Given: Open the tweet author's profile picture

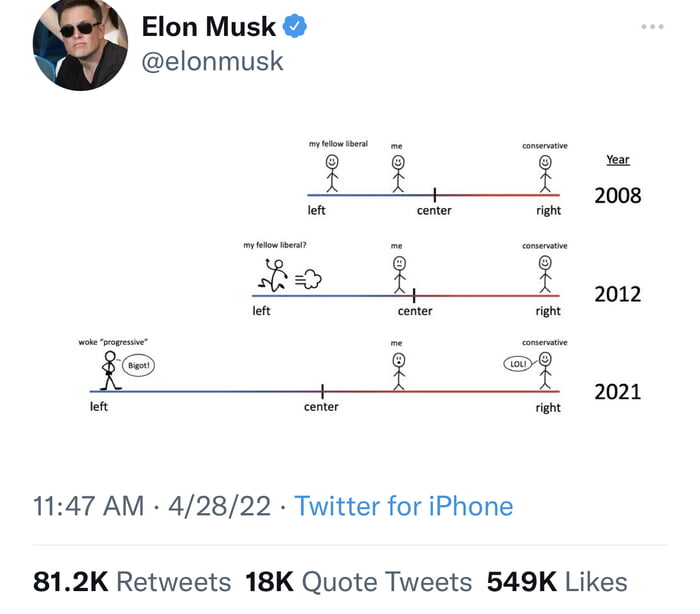Looking at the screenshot, I should coord(80,45).
